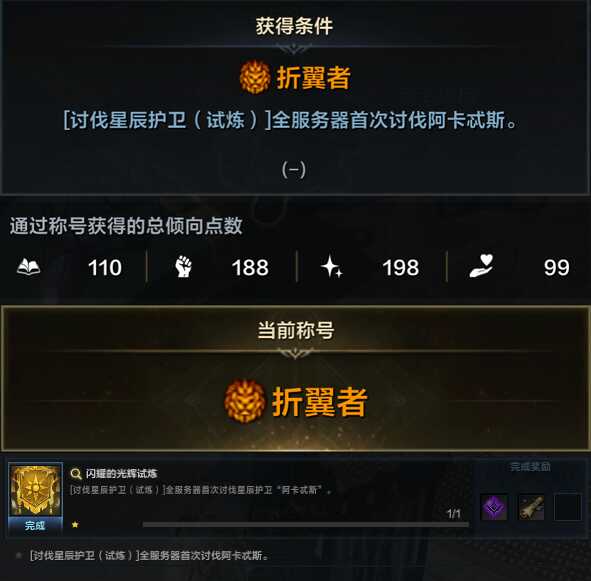This screenshot has height=581, width=591.
Task: Click the hammer reward item icon
Action: point(531,507)
